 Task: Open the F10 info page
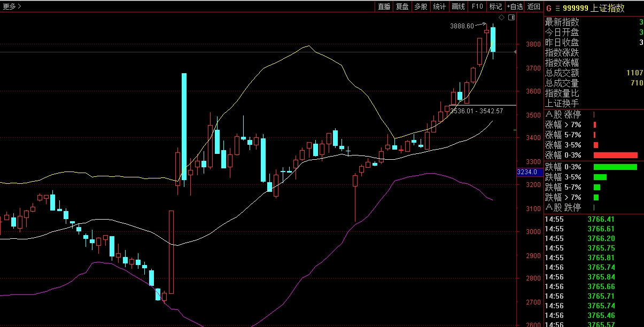click(x=477, y=6)
